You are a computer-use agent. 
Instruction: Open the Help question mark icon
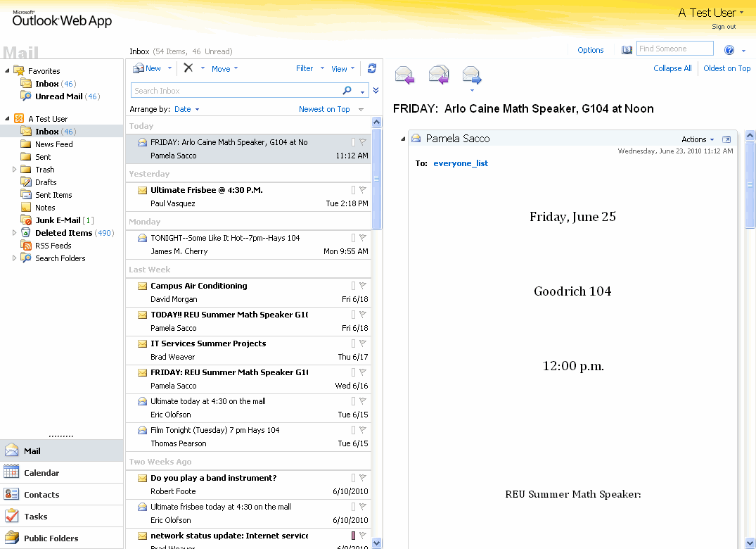coord(729,50)
